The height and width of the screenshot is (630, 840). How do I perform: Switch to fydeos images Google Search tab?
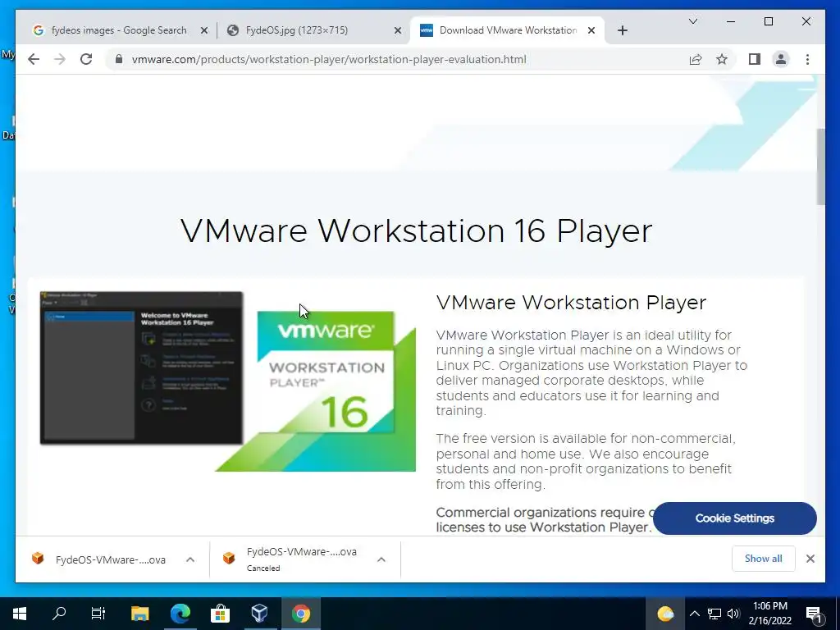(x=120, y=30)
